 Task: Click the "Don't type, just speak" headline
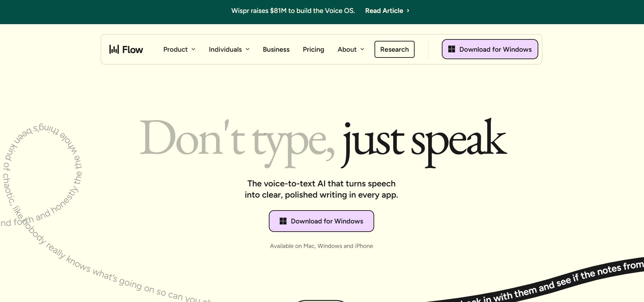pyautogui.click(x=323, y=143)
